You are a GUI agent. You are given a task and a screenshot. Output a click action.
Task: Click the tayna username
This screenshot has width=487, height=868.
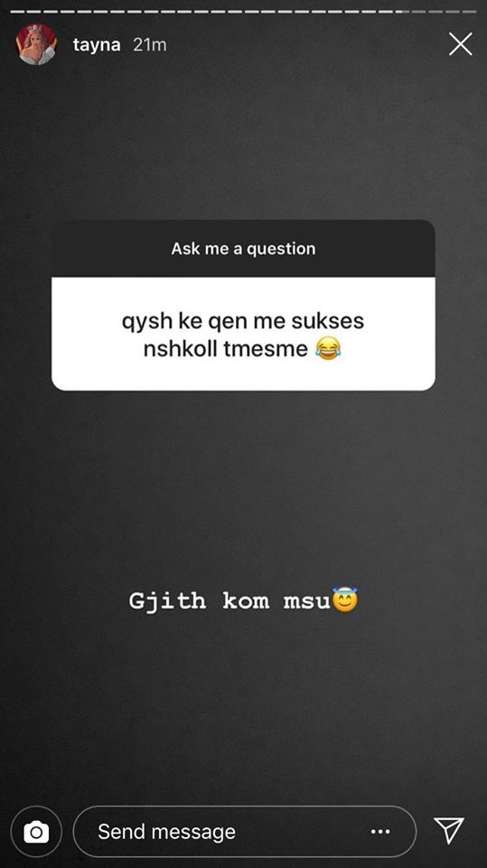click(x=97, y=45)
